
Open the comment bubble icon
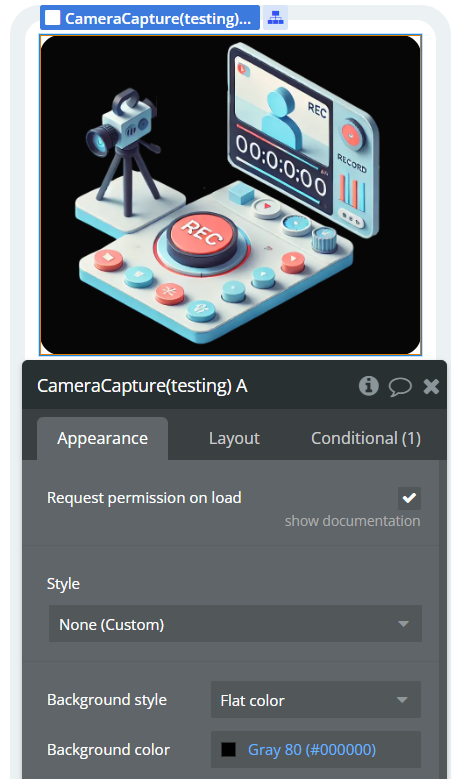[x=400, y=387]
